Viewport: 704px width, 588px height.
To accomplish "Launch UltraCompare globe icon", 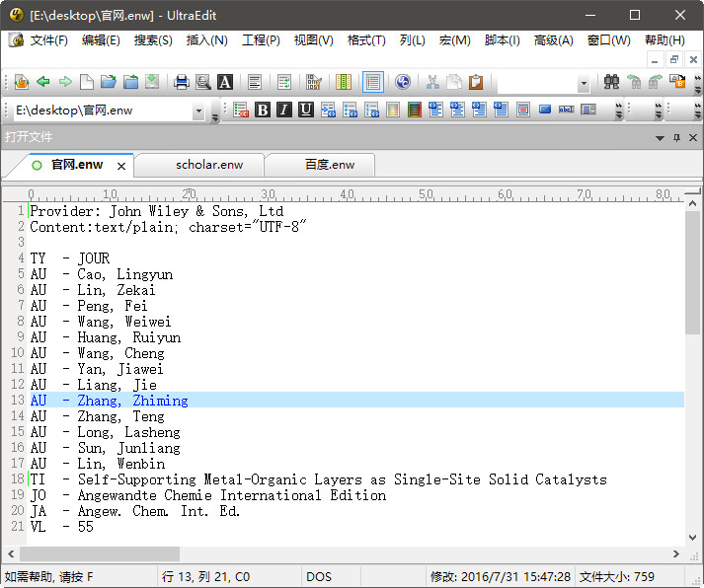I will pyautogui.click(x=403, y=82).
